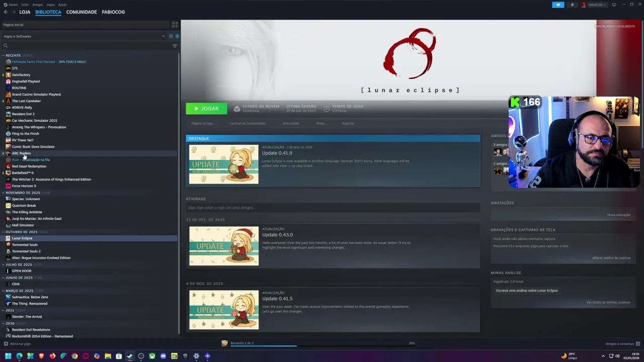This screenshot has width=644, height=362.
Task: Click the taskbar clock and date
Action: tap(631, 356)
